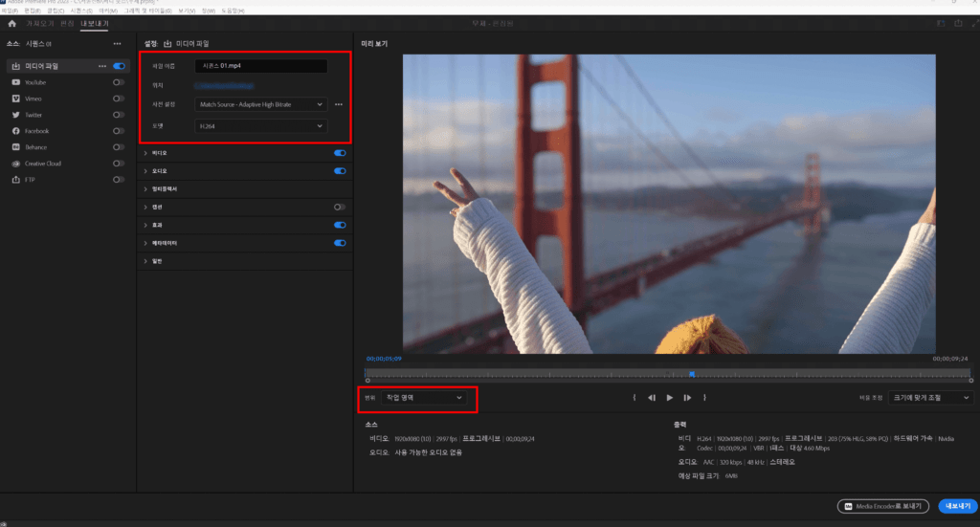
Task: Open the Match Source preset dropdown
Action: (x=260, y=104)
